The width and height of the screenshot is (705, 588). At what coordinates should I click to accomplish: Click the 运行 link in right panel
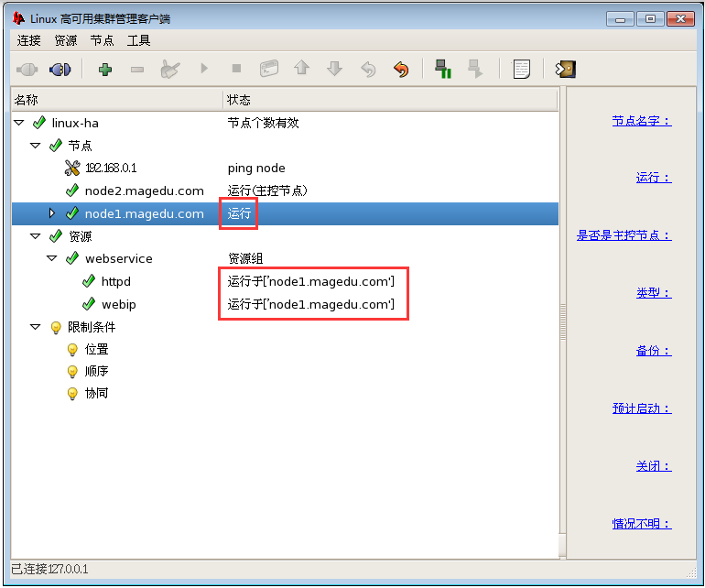(654, 178)
